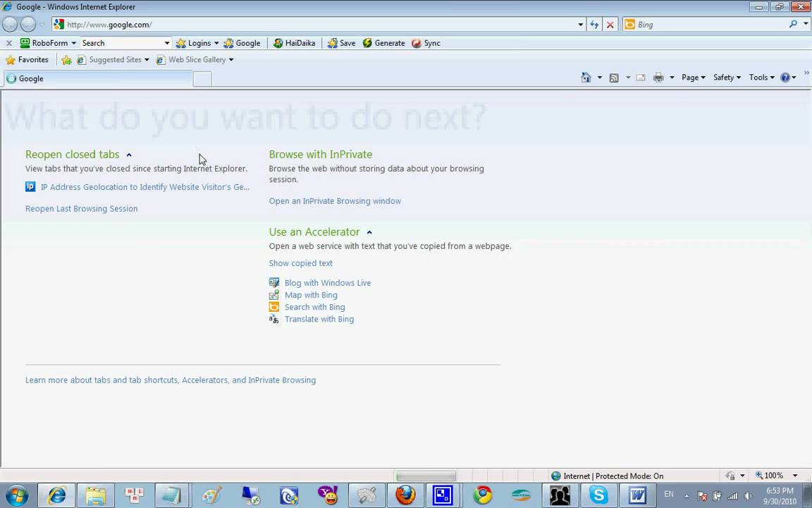Viewport: 812px width, 508px height.
Task: Open the recent pages dropdown arrow
Action: click(x=42, y=25)
